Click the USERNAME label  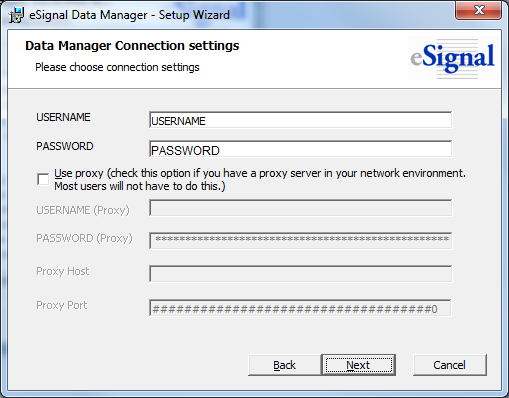[x=63, y=117]
